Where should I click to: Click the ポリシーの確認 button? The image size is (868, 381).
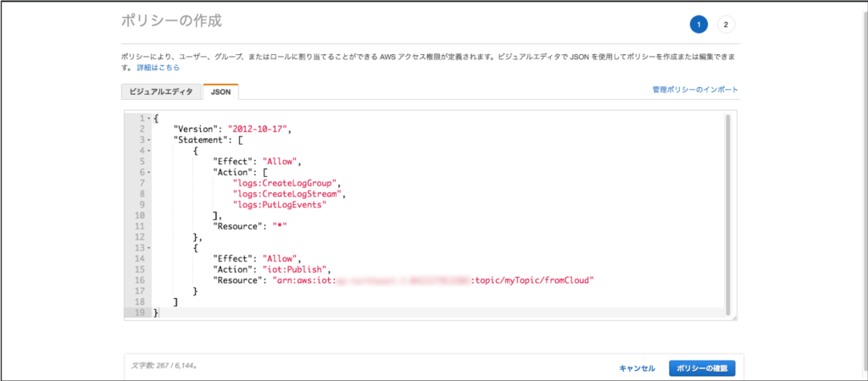coord(702,368)
